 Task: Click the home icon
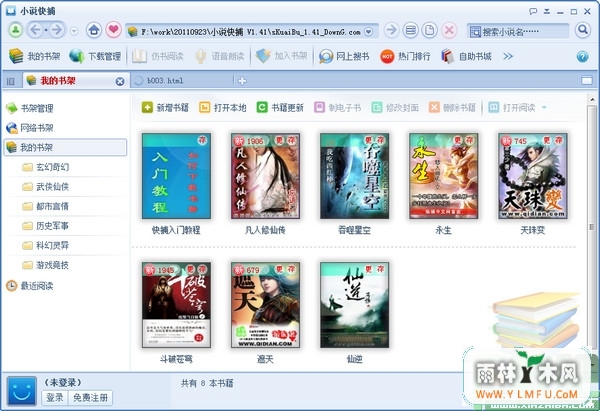[94, 30]
